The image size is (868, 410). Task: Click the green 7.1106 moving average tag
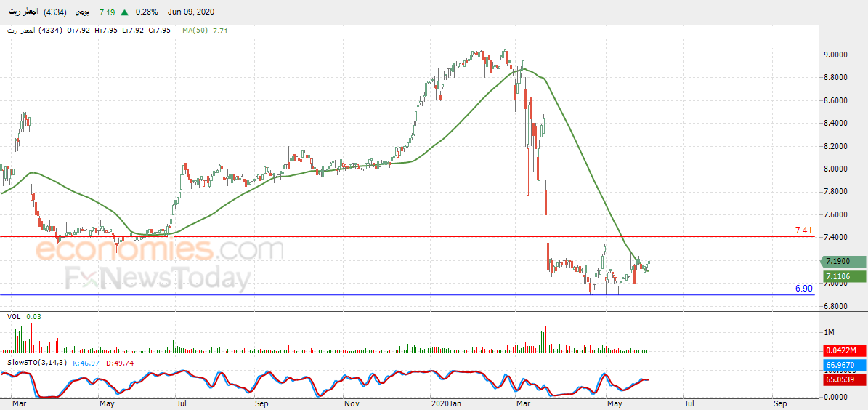coord(841,276)
